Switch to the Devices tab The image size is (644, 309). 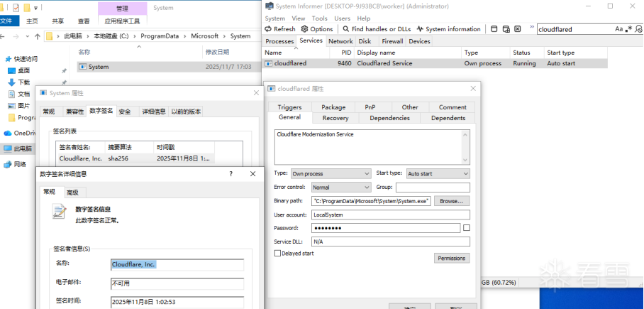(x=419, y=41)
